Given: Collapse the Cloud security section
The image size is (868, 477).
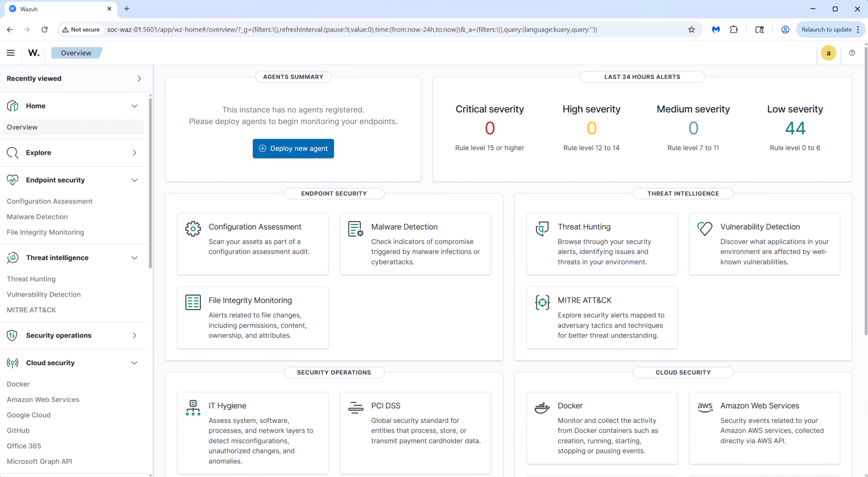Looking at the screenshot, I should 134,363.
